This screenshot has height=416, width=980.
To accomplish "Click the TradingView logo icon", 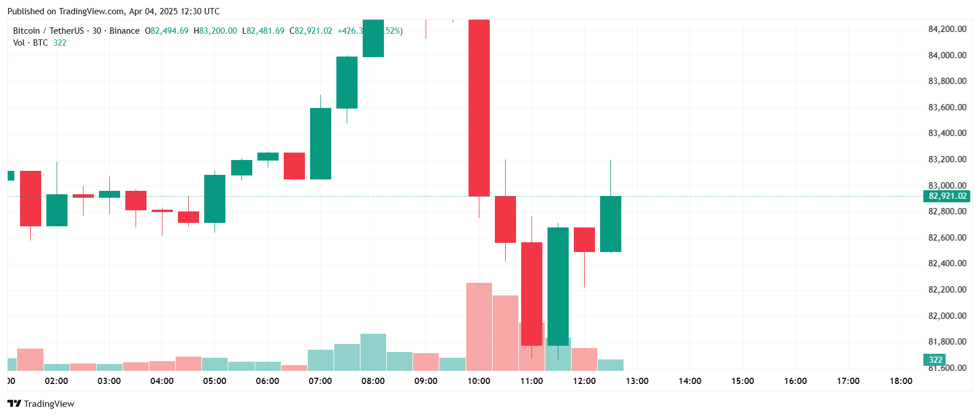I will [x=14, y=403].
